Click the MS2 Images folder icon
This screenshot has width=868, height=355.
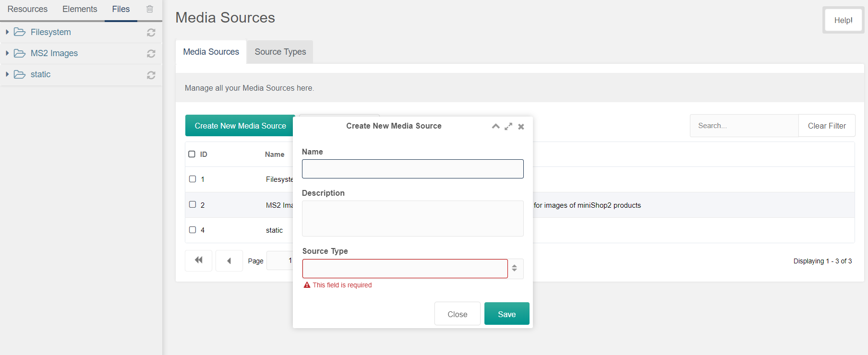[20, 53]
